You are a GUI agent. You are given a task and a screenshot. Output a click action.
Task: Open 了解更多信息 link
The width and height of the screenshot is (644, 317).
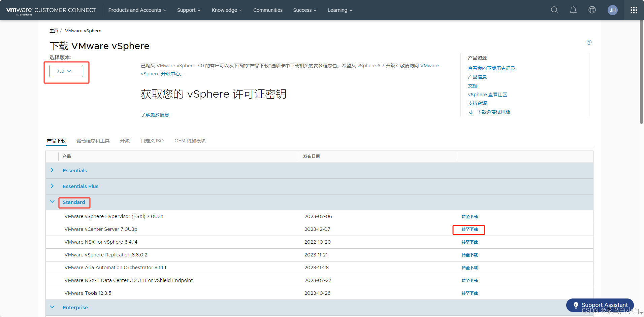pyautogui.click(x=155, y=115)
